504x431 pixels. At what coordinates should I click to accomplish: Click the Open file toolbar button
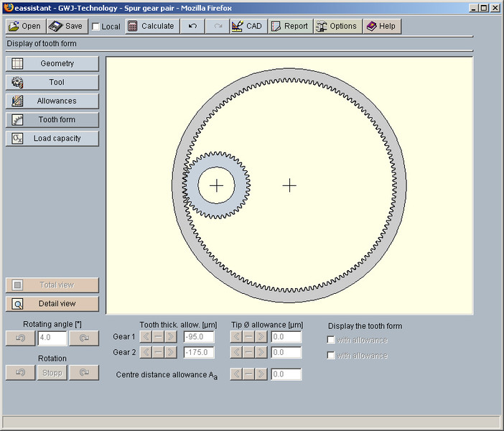click(25, 26)
